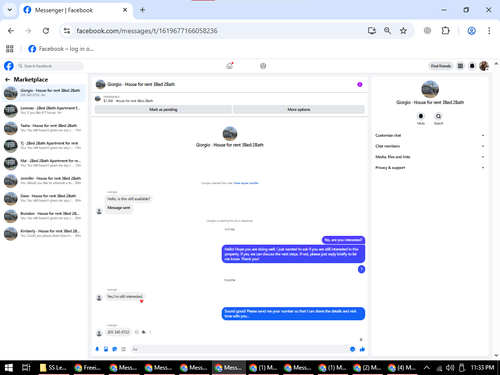Open Chrome tab search dropdown arrow
500x375 pixels.
click(10, 10)
